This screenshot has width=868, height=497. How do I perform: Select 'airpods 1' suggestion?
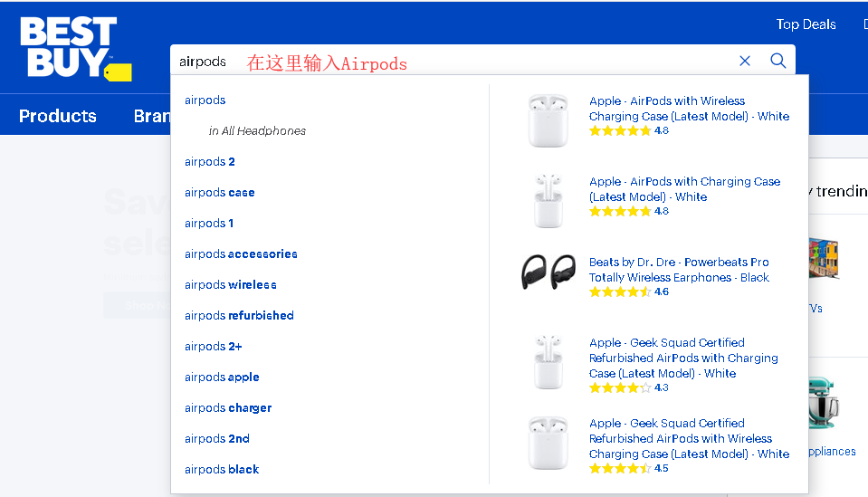(x=209, y=223)
